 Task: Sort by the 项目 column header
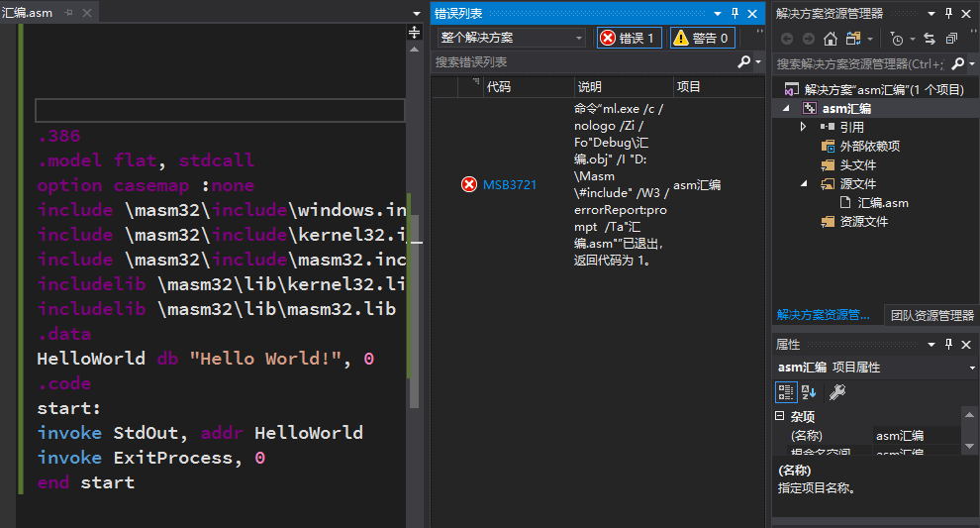[719, 86]
